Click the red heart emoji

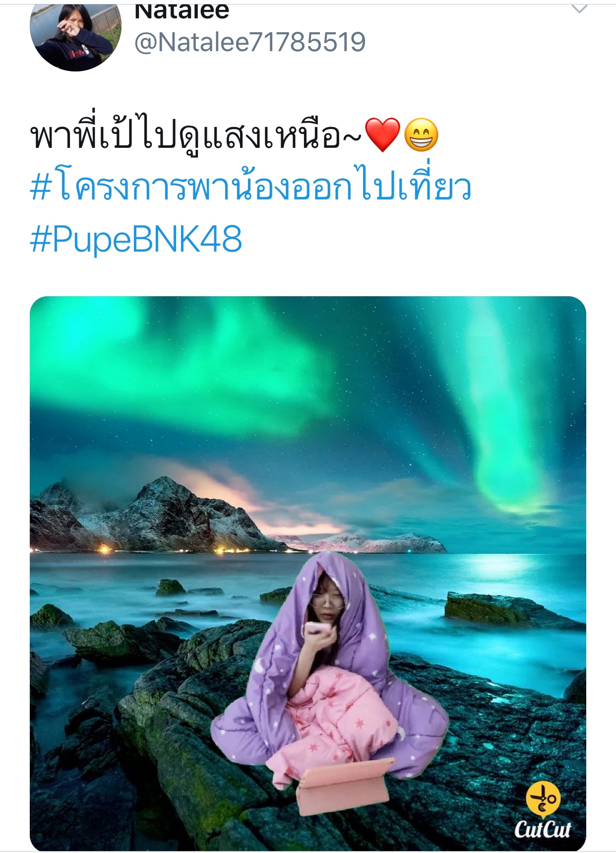coord(382,135)
